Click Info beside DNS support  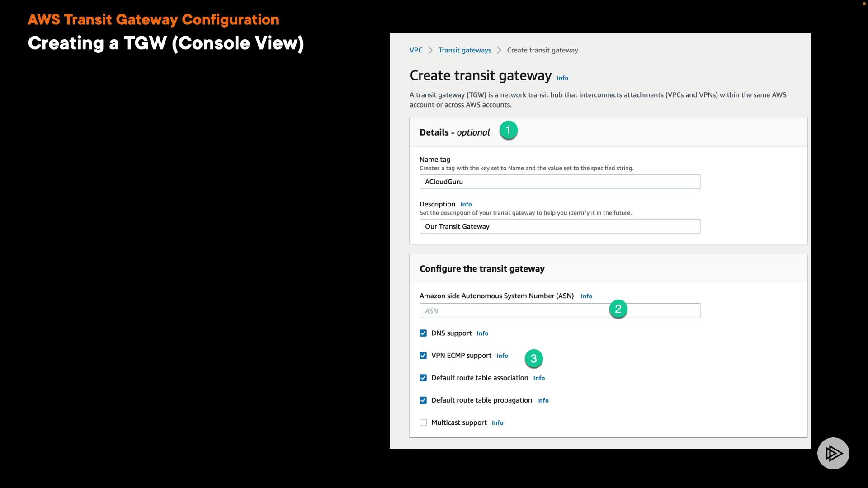pos(482,333)
